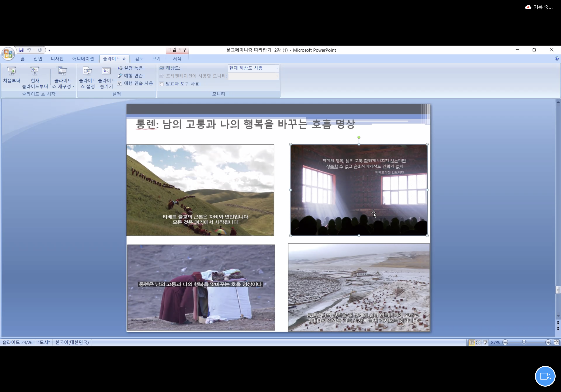The height and width of the screenshot is (392, 561).
Task: Select the temple window picture on the slide
Action: [359, 190]
